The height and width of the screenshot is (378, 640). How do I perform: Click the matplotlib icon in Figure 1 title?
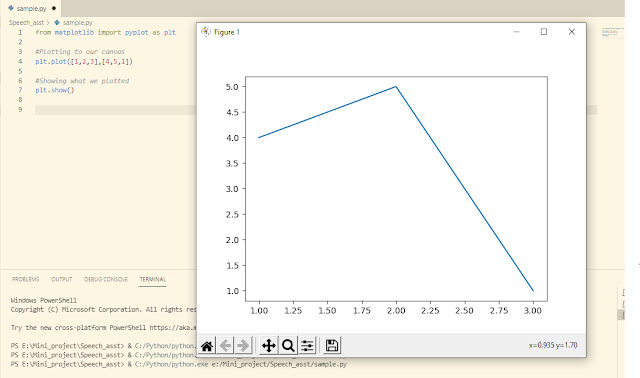(206, 32)
